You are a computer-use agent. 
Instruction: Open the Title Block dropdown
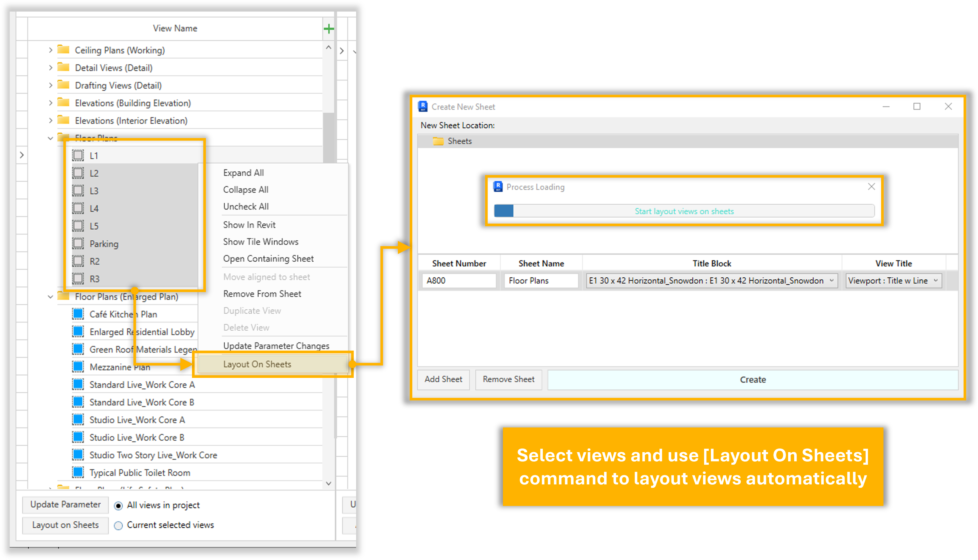[832, 280]
